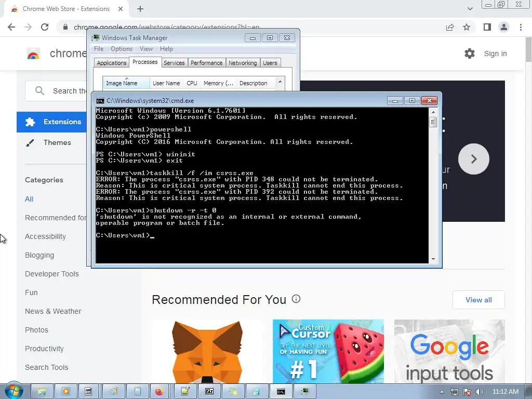Open File menu in Task Manager
This screenshot has height=399, width=532.
(x=99, y=49)
